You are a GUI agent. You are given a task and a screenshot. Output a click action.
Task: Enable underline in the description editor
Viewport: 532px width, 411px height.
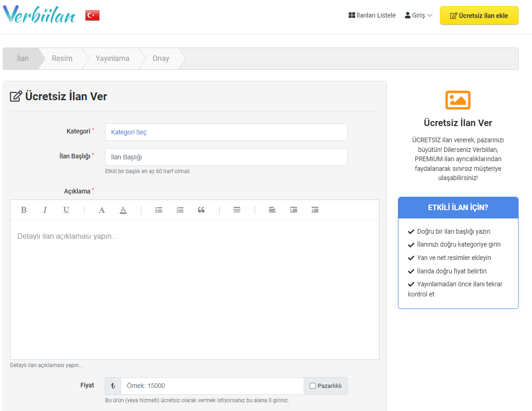coord(66,210)
